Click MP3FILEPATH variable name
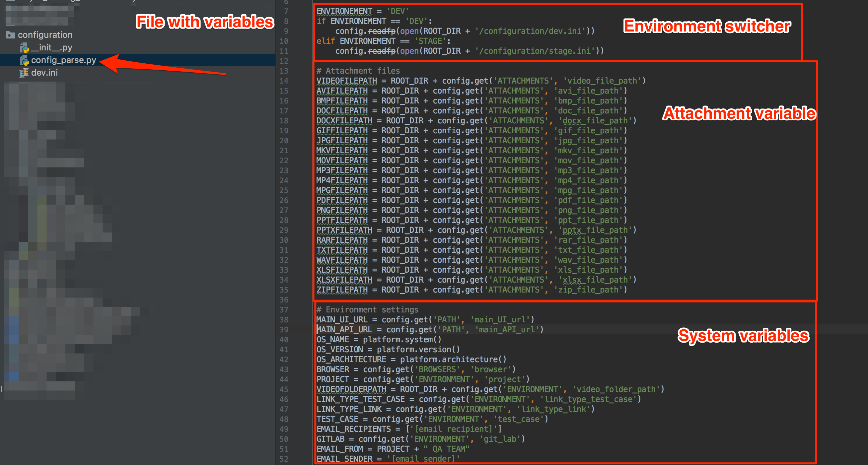The width and height of the screenshot is (868, 465). click(x=342, y=170)
